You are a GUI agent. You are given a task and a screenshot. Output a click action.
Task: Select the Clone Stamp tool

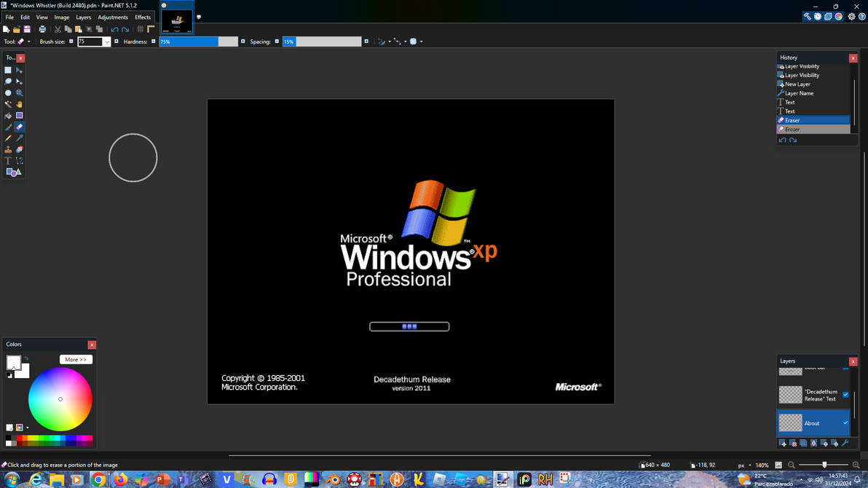coord(8,149)
